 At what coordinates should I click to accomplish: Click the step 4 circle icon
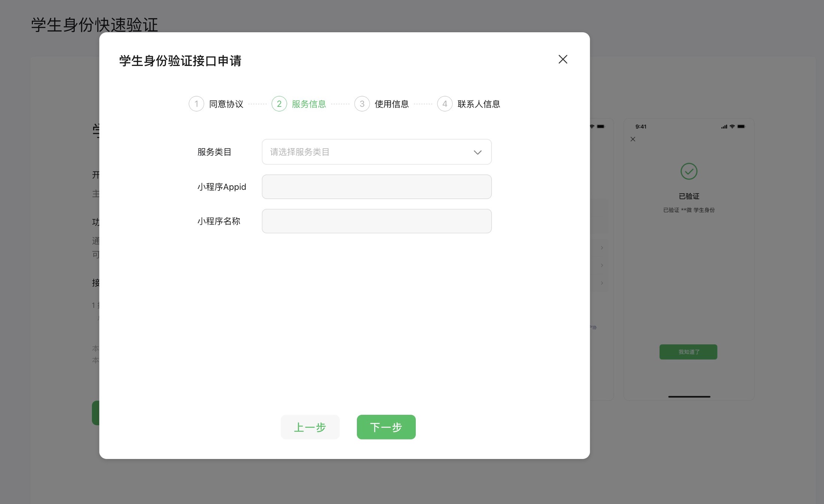(445, 104)
